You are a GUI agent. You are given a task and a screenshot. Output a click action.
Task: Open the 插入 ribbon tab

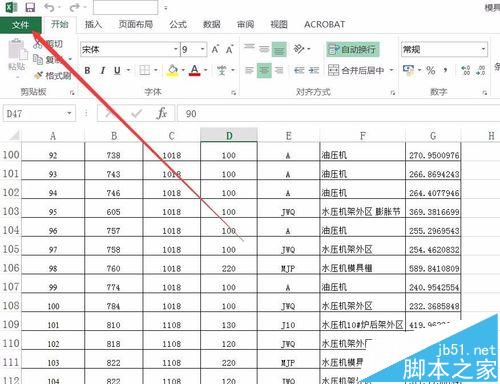(x=93, y=24)
